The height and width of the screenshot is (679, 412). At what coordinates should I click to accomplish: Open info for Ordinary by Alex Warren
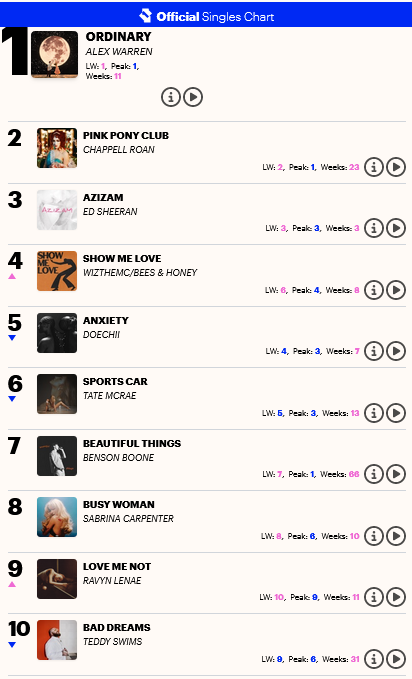pyautogui.click(x=171, y=97)
